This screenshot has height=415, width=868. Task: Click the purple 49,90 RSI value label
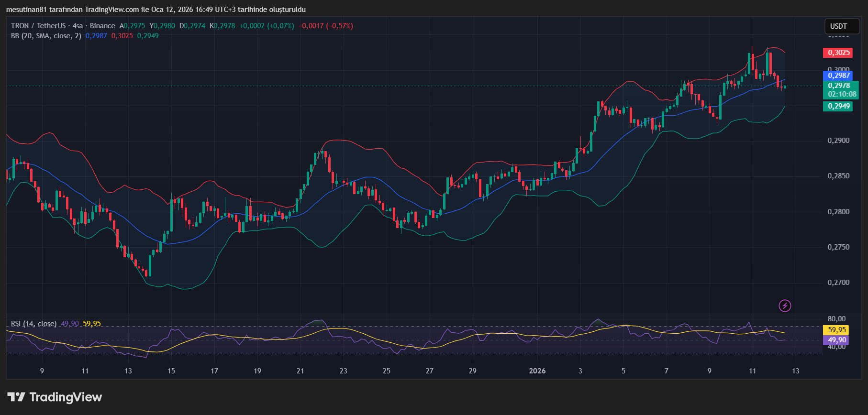click(x=837, y=340)
